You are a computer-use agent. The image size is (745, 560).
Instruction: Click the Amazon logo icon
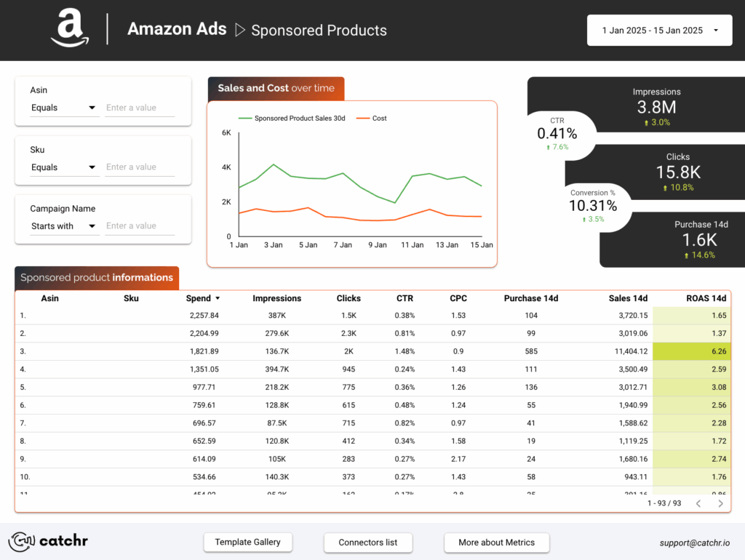click(71, 30)
